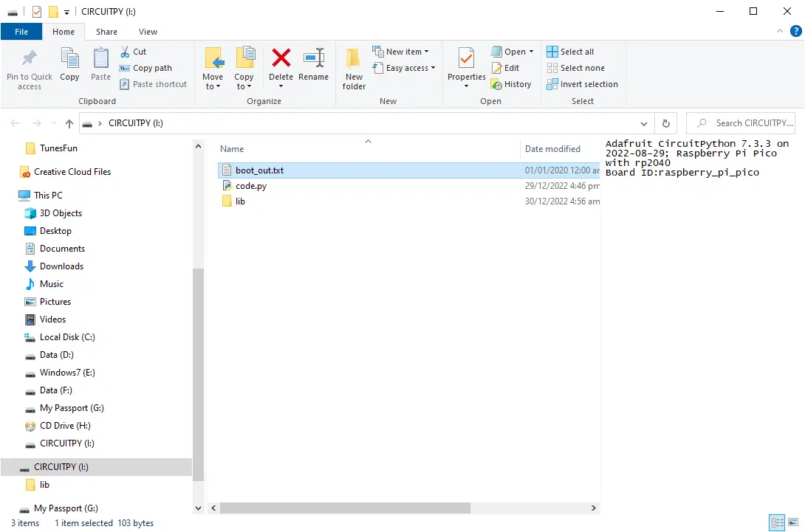Open Local Disk (C:) in sidebar
Screen dimensions: 805x532
(60, 337)
